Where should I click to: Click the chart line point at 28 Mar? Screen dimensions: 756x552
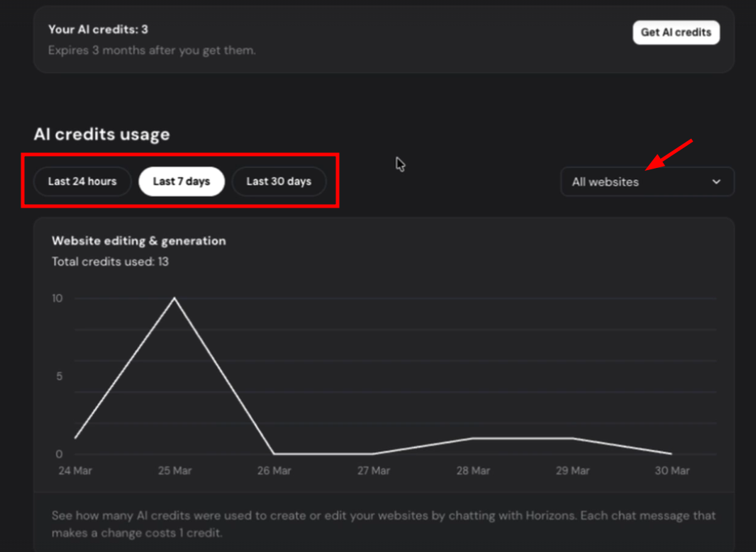click(x=472, y=438)
